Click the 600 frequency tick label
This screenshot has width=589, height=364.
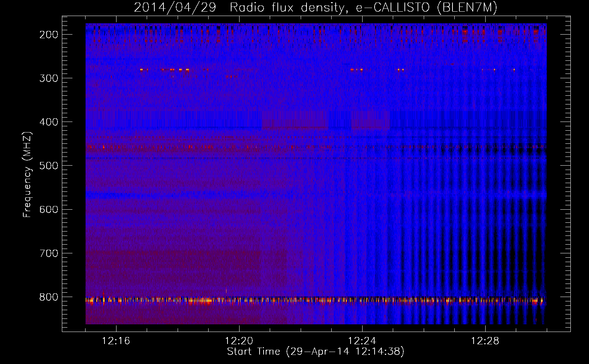pos(49,209)
